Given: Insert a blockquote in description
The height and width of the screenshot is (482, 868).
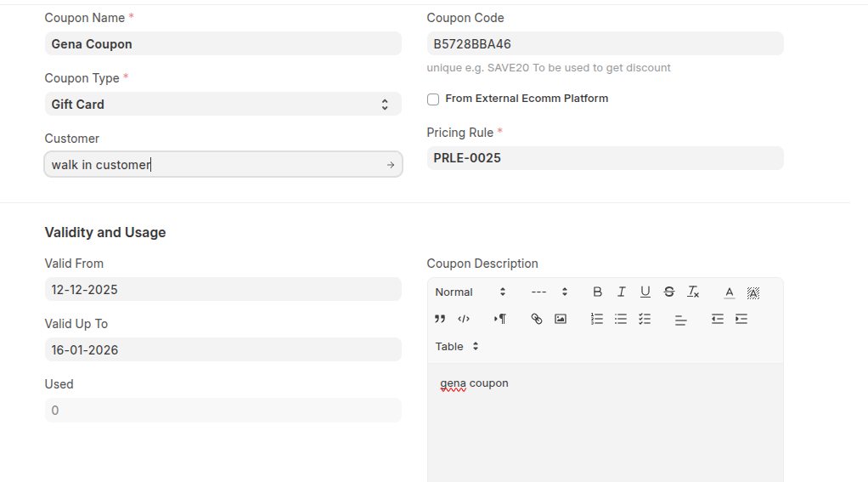Looking at the screenshot, I should 440,319.
